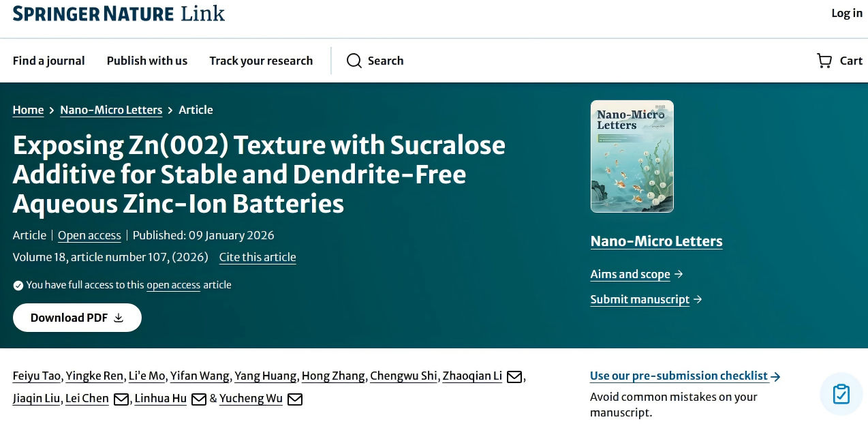Click the Submit manuscript link
Viewport: 868px width, 424px height.
tap(640, 299)
